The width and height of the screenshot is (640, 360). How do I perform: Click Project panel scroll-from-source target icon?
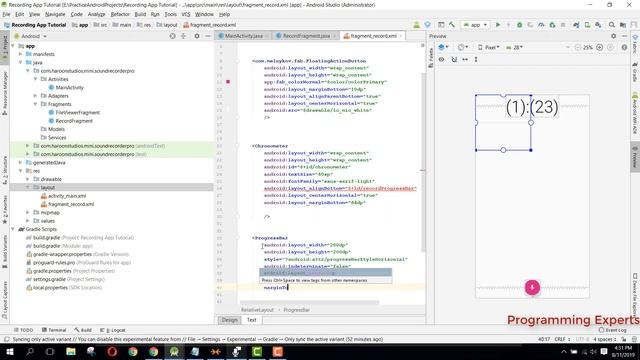coord(172,36)
